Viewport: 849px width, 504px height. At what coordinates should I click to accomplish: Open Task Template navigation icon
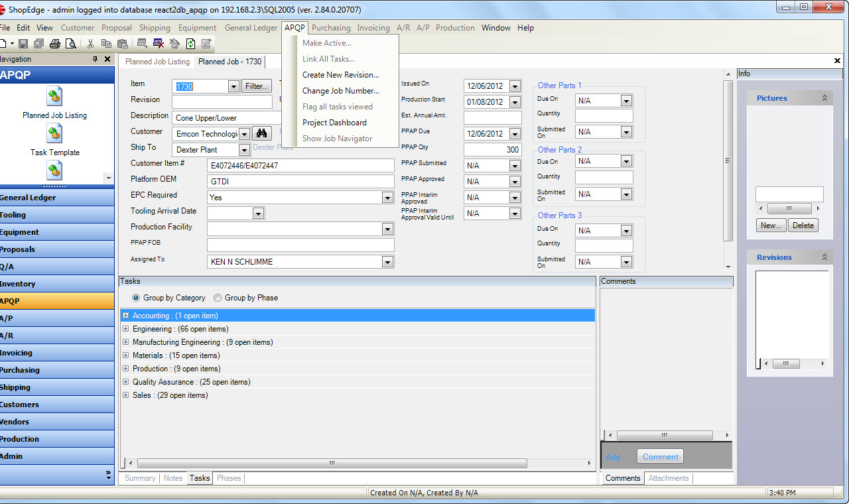tap(54, 133)
